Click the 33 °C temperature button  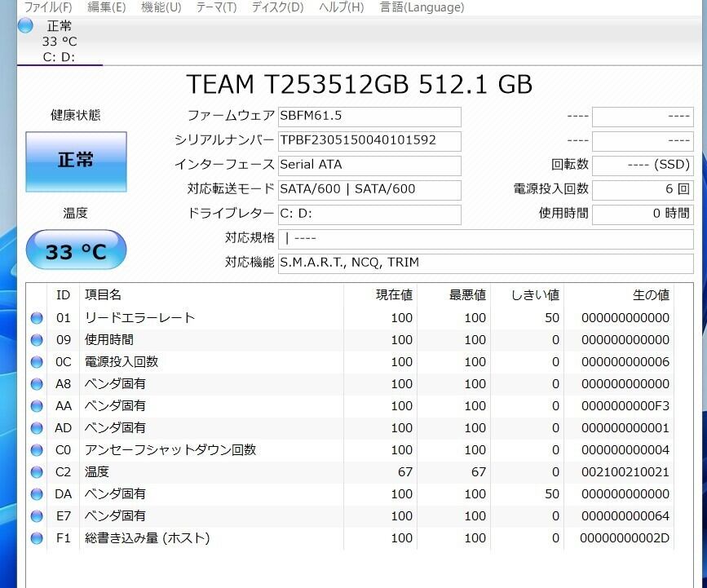[76, 250]
